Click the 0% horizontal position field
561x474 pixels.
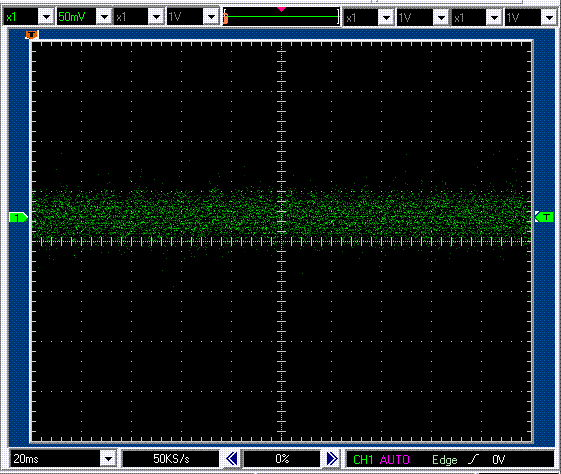pyautogui.click(x=282, y=459)
